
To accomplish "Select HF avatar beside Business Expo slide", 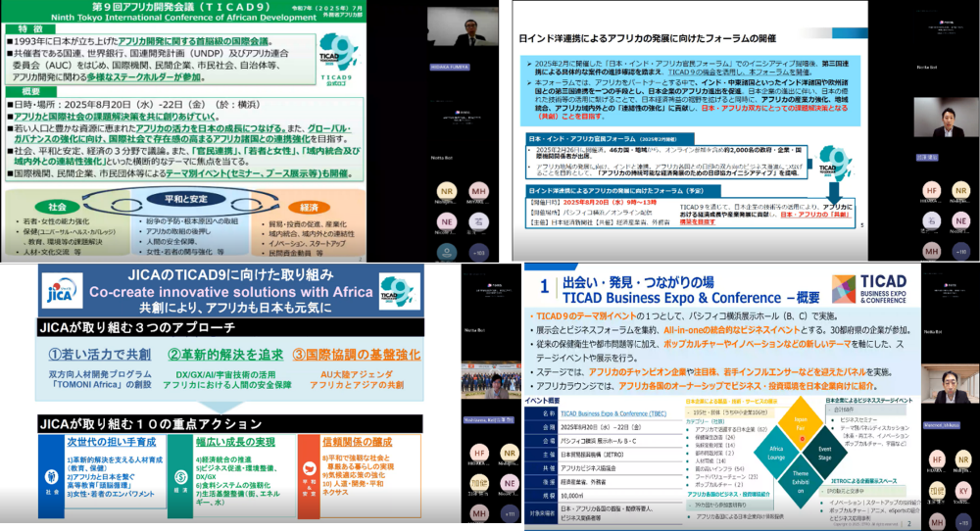I will pos(936,459).
